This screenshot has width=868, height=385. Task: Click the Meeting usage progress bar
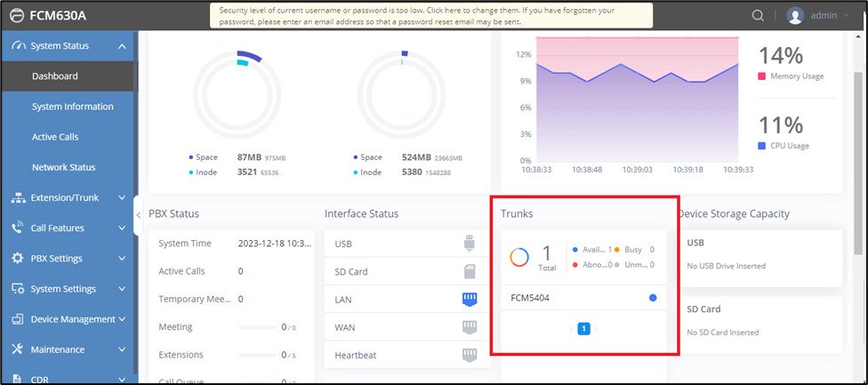[257, 327]
